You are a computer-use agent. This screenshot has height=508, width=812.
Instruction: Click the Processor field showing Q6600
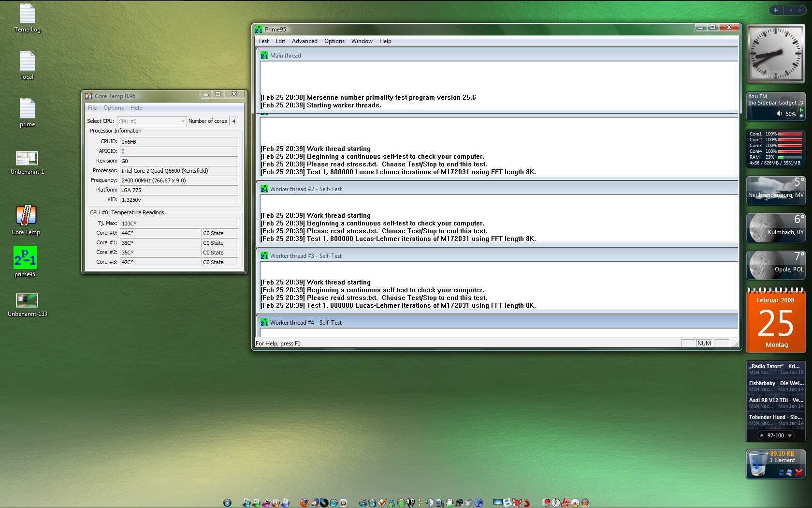[179, 171]
